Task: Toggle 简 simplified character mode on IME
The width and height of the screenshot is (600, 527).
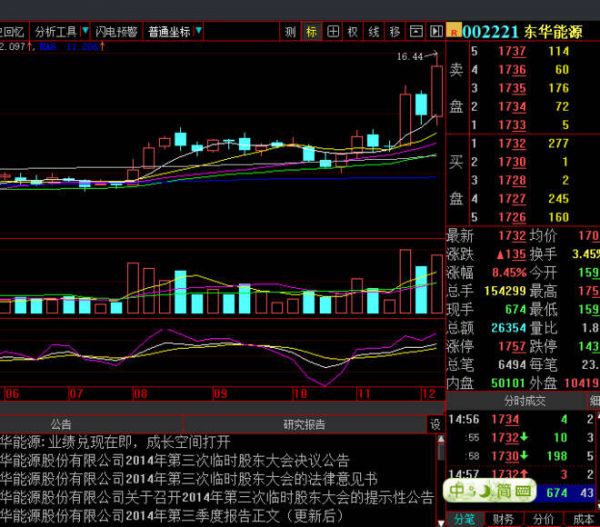Action: (x=504, y=491)
